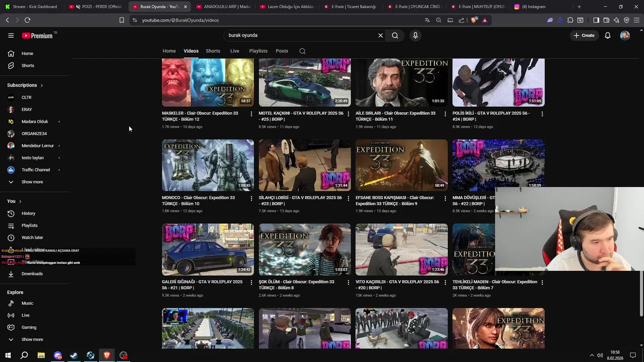This screenshot has height=362, width=644.
Task: Open options menu for GALERİ SIĞINAĞI video
Action: coord(251,283)
